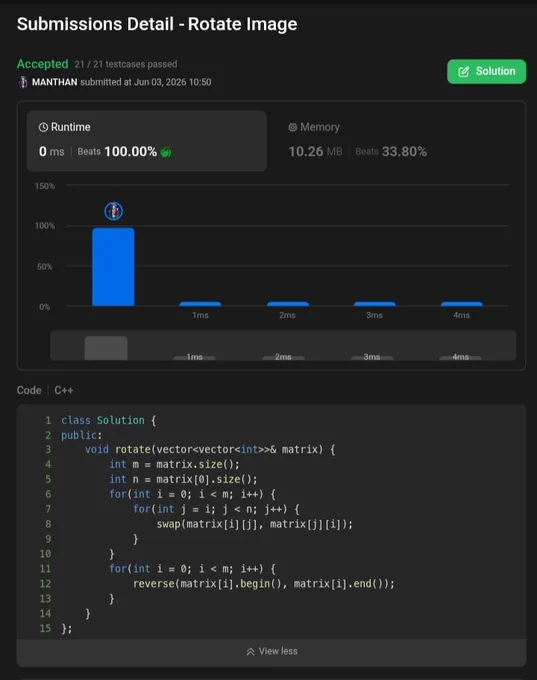
Task: Click the avatar marker above tallest bar
Action: click(x=114, y=211)
